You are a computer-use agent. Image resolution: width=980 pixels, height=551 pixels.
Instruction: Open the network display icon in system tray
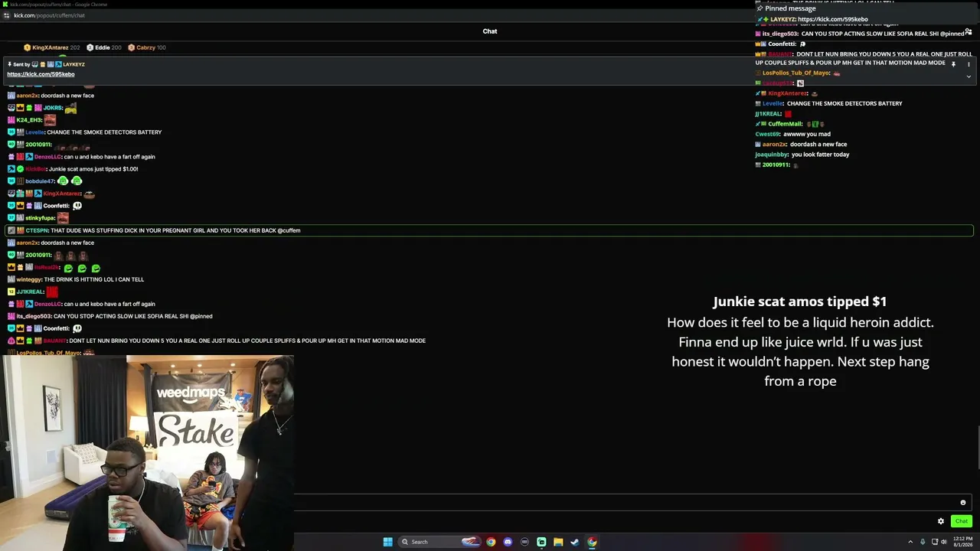click(x=934, y=542)
